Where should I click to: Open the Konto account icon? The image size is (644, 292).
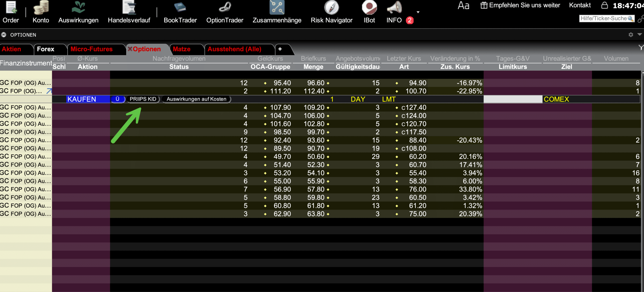tap(41, 12)
